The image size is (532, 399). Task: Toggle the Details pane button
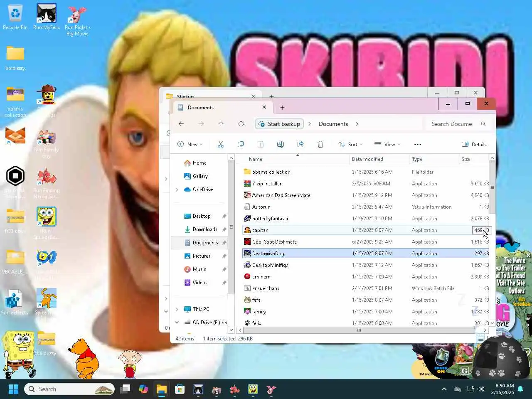point(474,144)
